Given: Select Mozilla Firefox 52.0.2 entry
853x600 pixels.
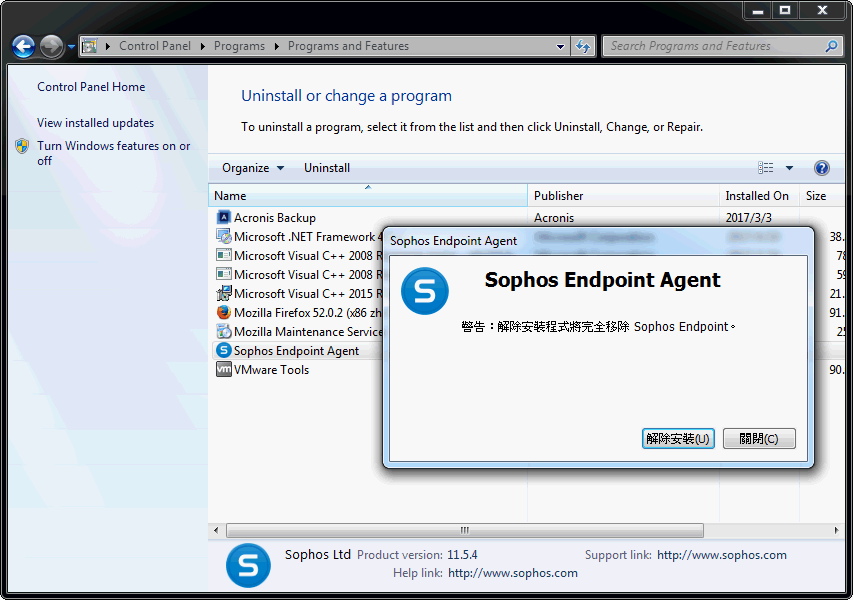Looking at the screenshot, I should [x=308, y=313].
